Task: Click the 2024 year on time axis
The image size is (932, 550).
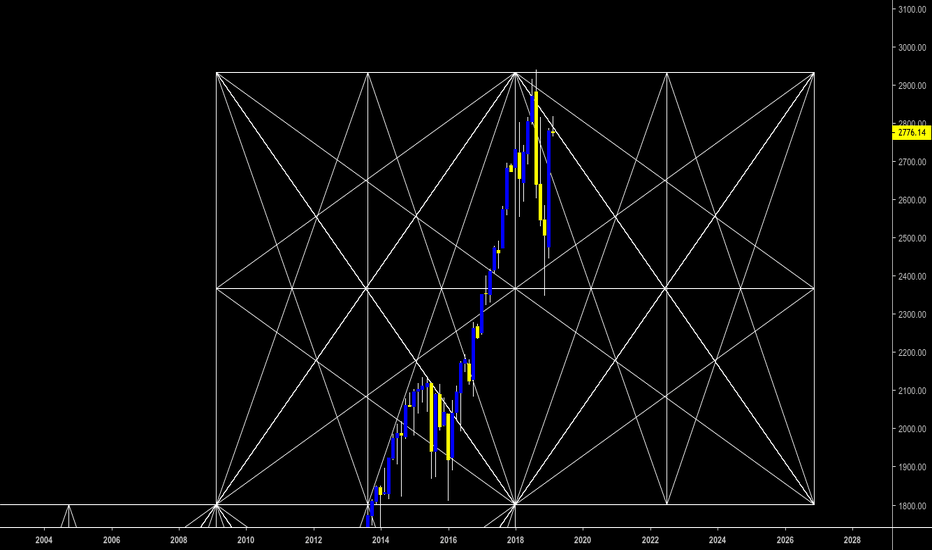Action: 717,540
